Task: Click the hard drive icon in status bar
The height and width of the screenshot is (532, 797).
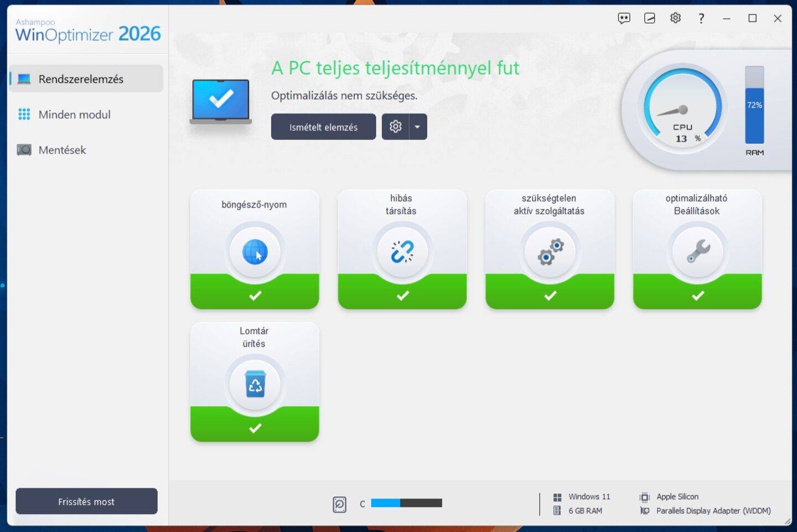Action: [339, 504]
